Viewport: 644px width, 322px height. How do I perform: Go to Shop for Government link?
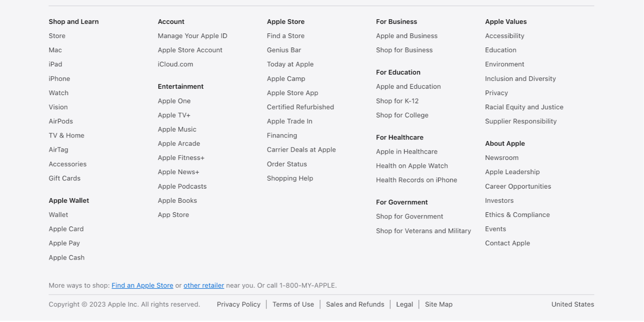[x=409, y=216]
